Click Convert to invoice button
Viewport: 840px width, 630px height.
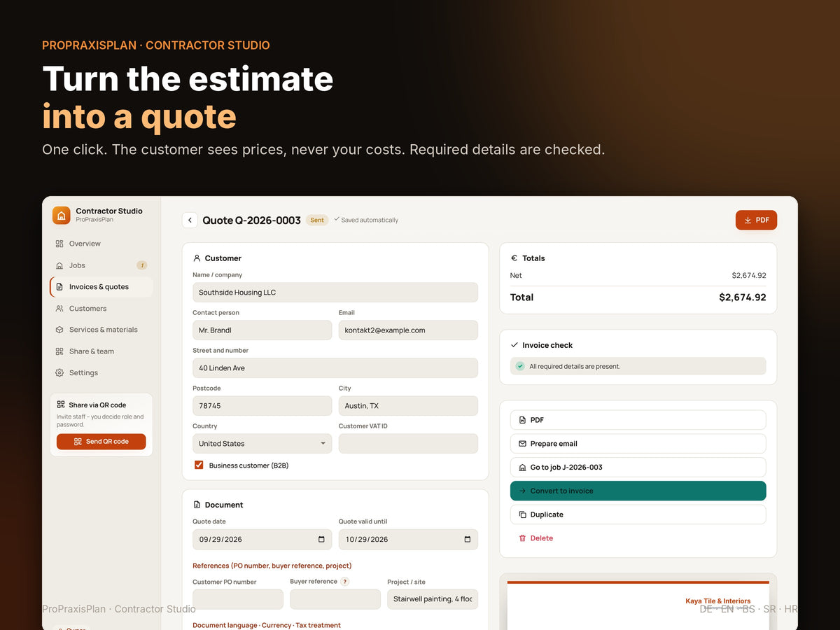(x=638, y=491)
